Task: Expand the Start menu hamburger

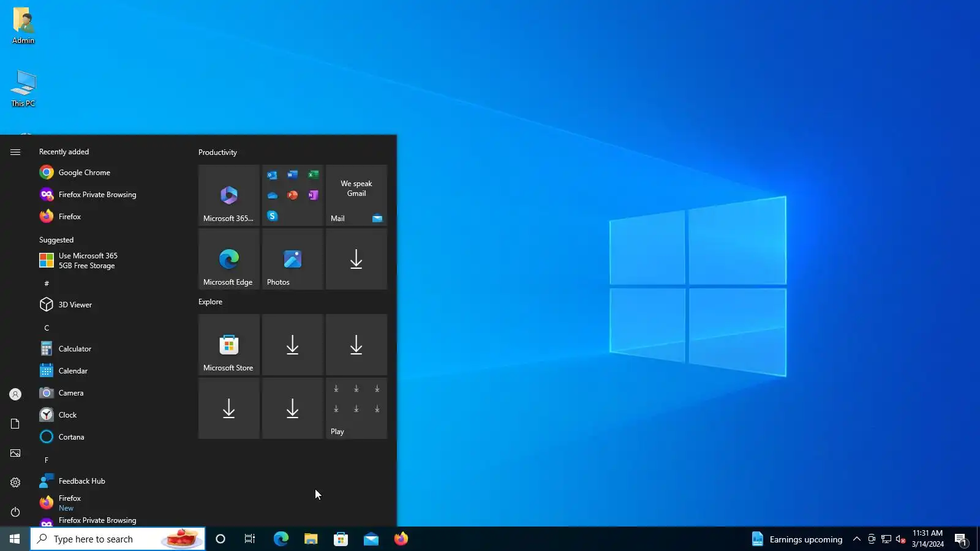Action: click(x=15, y=152)
